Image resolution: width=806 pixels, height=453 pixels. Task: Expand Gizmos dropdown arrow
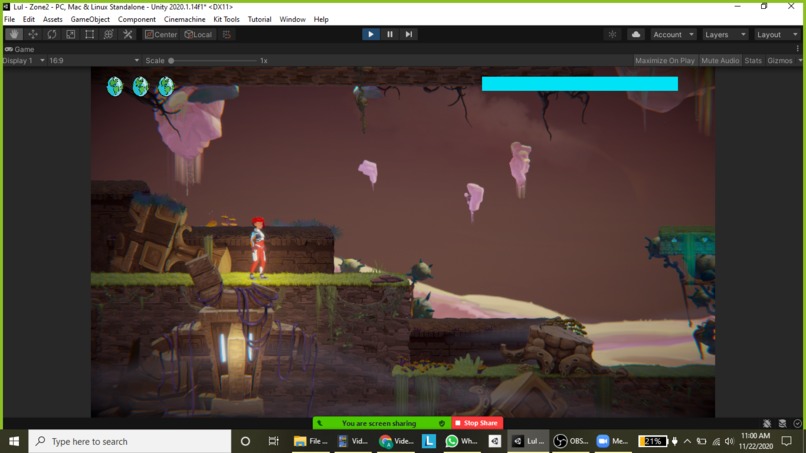(800, 60)
